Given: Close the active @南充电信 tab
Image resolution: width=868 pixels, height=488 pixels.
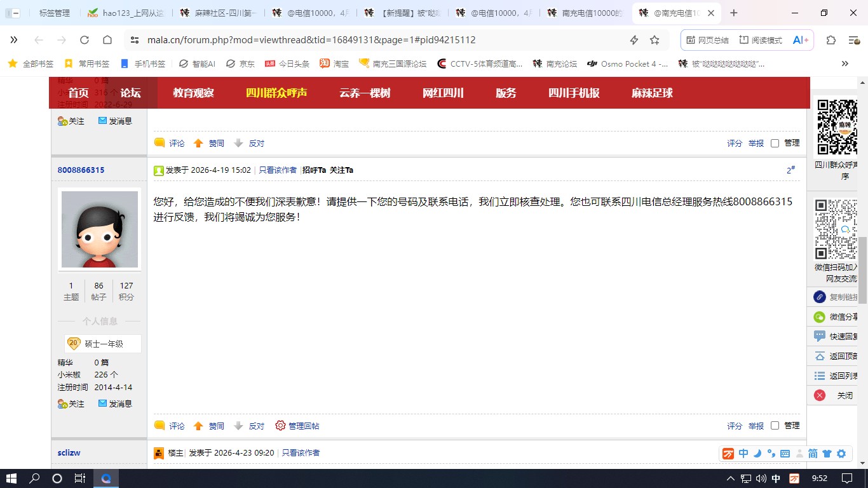Looking at the screenshot, I should [x=711, y=13].
